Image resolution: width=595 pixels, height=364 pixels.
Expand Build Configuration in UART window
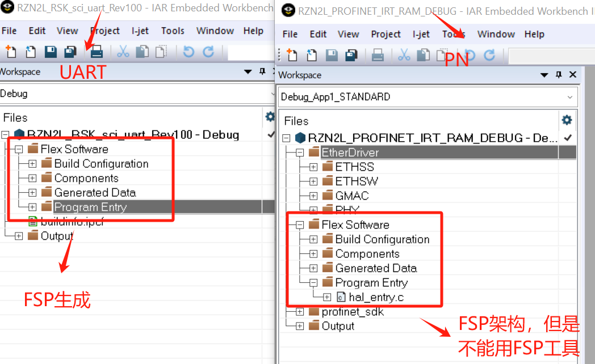coord(32,164)
